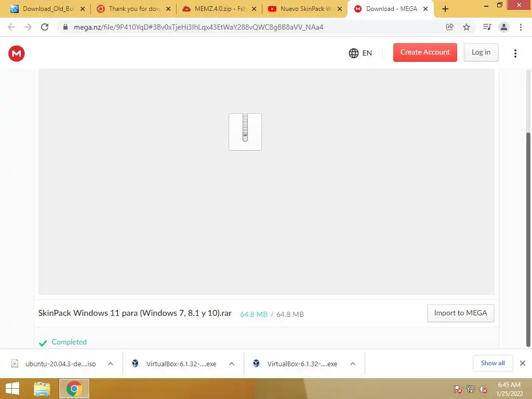Open the media control playlist icon
The image size is (532, 399).
tap(487, 27)
